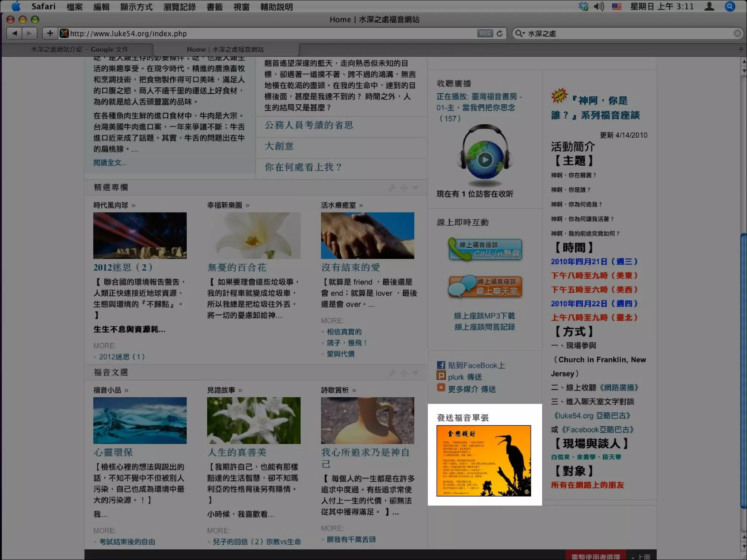Click the plurk share icon

pyautogui.click(x=441, y=376)
